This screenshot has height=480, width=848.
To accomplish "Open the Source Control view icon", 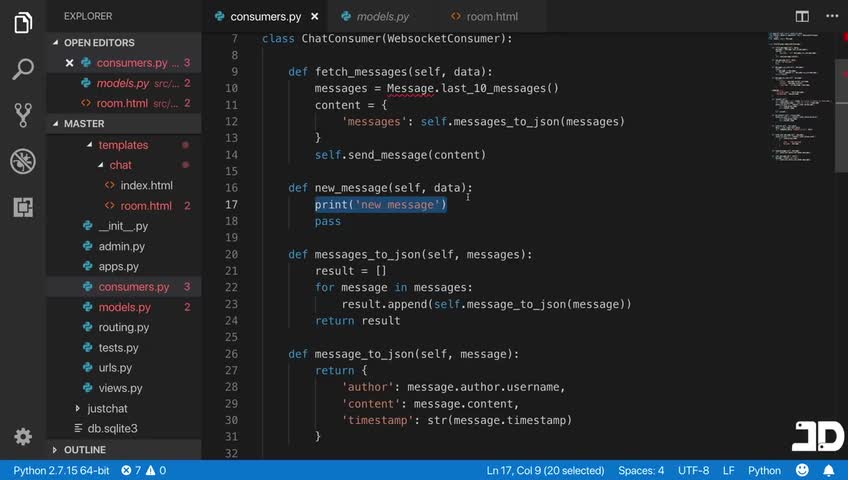I will (x=23, y=115).
